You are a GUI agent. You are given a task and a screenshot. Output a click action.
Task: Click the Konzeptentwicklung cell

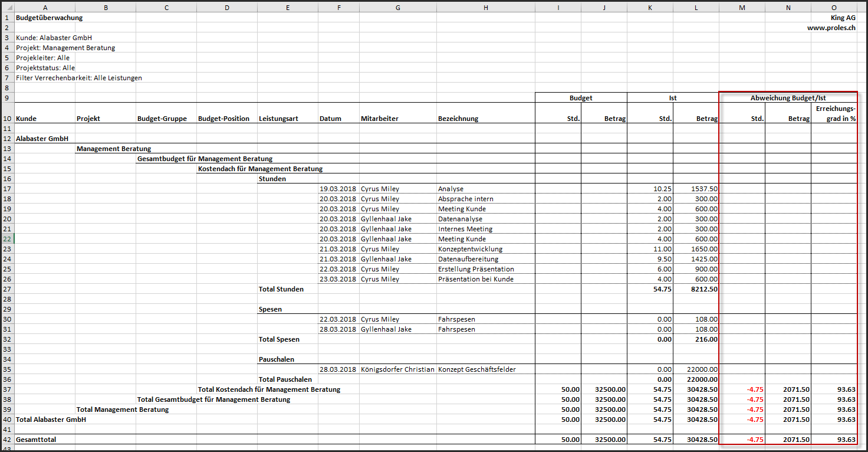(x=470, y=249)
